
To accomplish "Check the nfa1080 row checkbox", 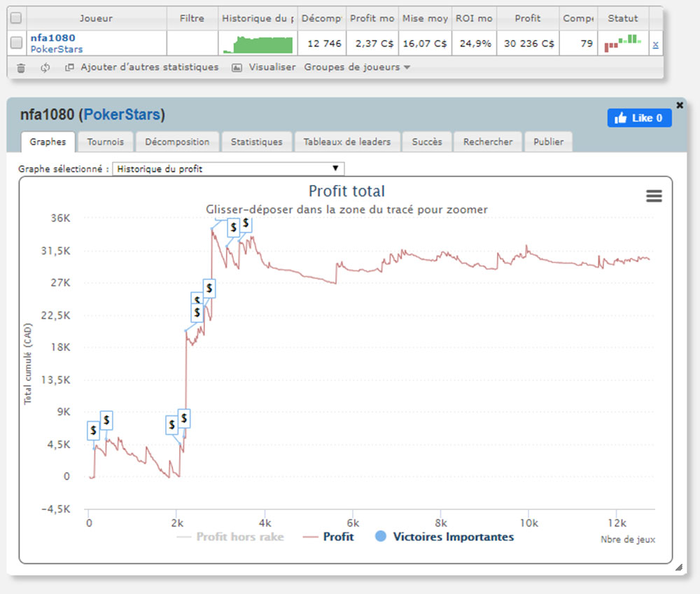I will [x=16, y=43].
